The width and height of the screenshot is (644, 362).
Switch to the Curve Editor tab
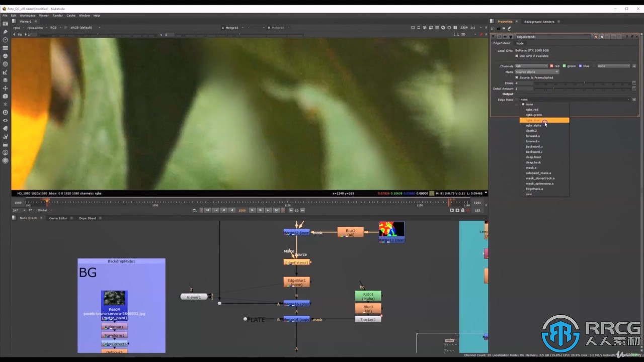(58, 218)
